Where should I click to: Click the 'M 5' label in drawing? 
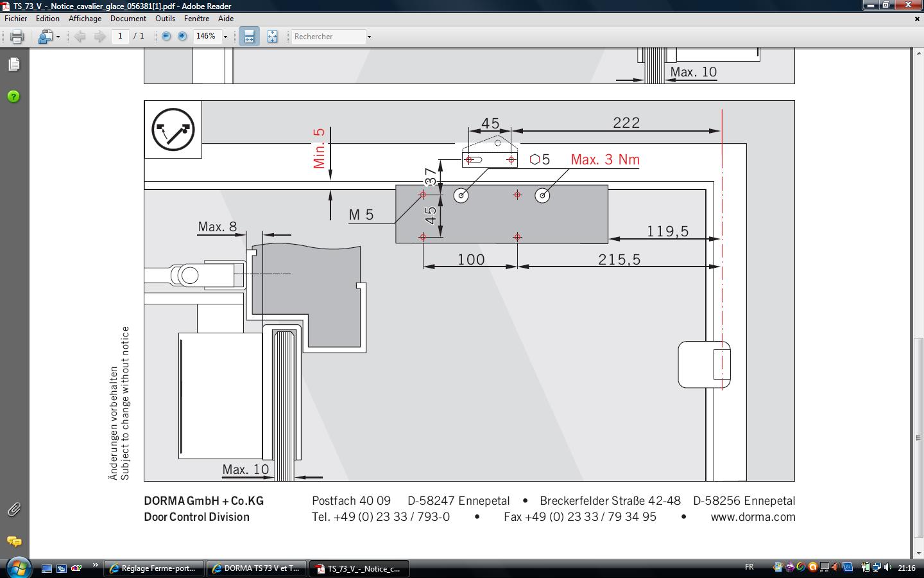tap(361, 215)
